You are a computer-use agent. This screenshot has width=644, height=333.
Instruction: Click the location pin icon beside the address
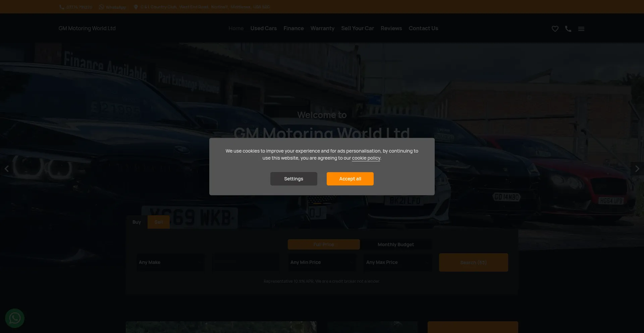[x=136, y=7]
